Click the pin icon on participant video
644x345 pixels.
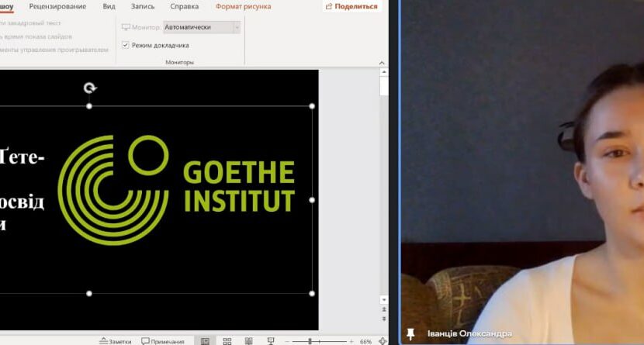(411, 334)
